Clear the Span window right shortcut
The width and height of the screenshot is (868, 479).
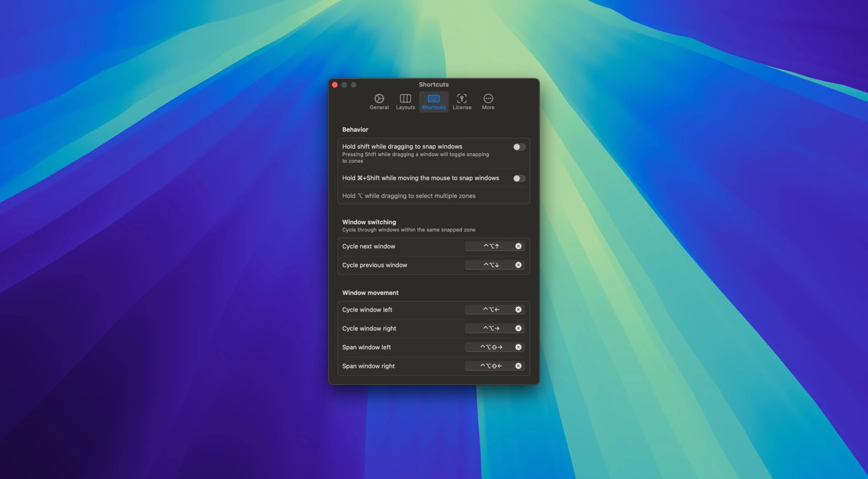tap(518, 366)
